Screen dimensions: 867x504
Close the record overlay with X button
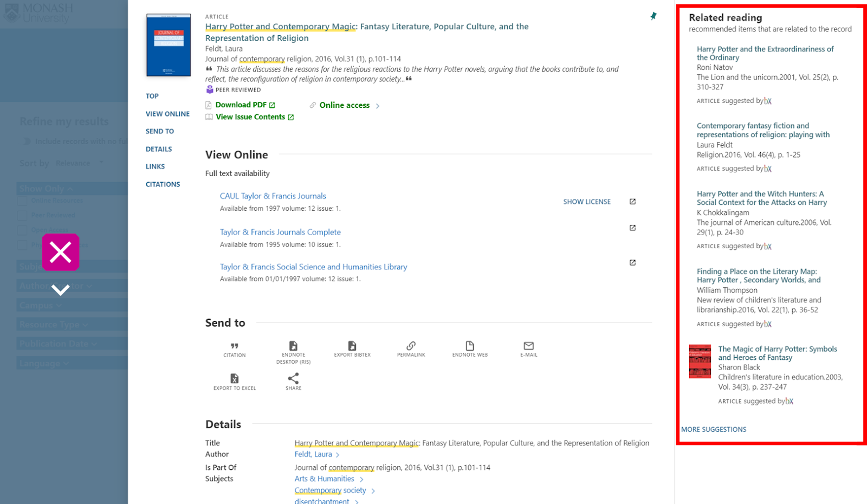click(x=61, y=252)
